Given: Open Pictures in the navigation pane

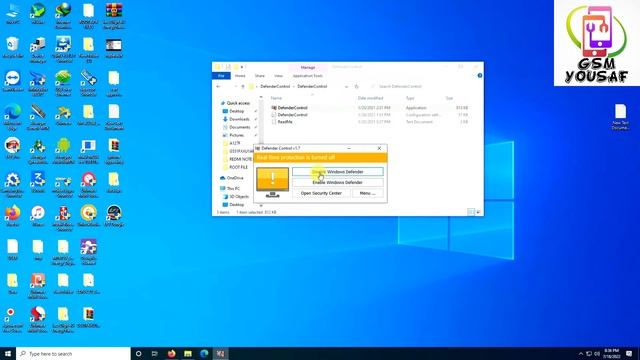Looking at the screenshot, I should 236,135.
